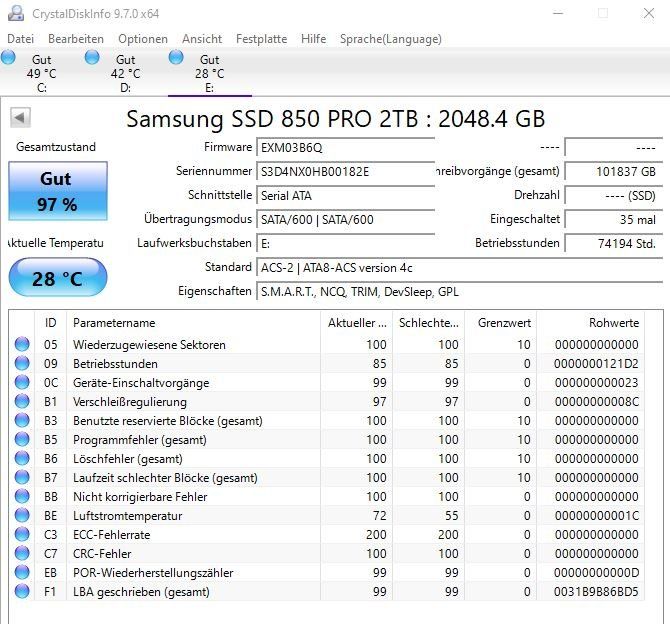Viewport: 670px width, 624px height.
Task: Click the Grenzwert column header
Action: coord(501,323)
